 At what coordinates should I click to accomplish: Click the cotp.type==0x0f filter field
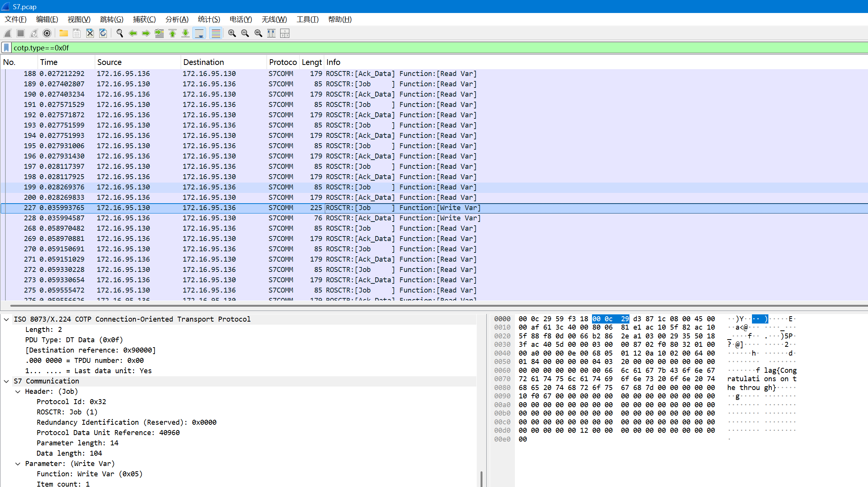pos(420,48)
